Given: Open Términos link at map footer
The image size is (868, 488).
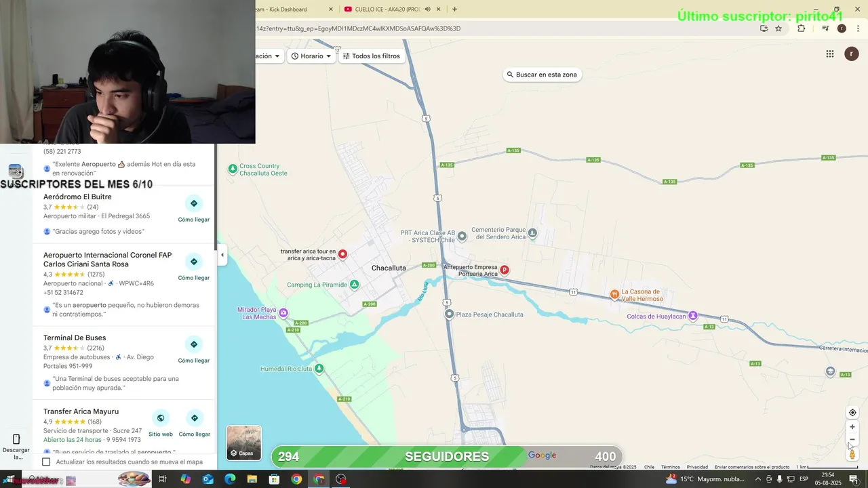Looking at the screenshot, I should pyautogui.click(x=671, y=467).
